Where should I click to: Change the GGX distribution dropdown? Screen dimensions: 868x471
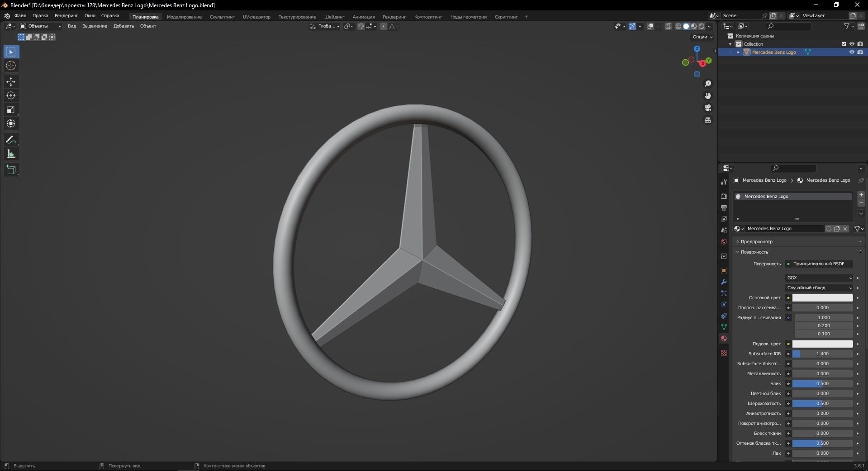[x=819, y=278]
